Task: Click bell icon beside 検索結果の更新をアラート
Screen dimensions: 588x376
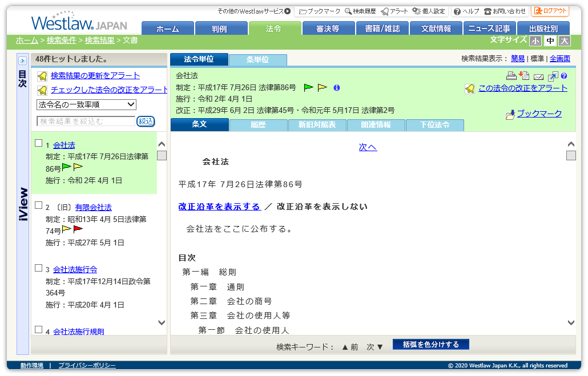Action: (42, 76)
